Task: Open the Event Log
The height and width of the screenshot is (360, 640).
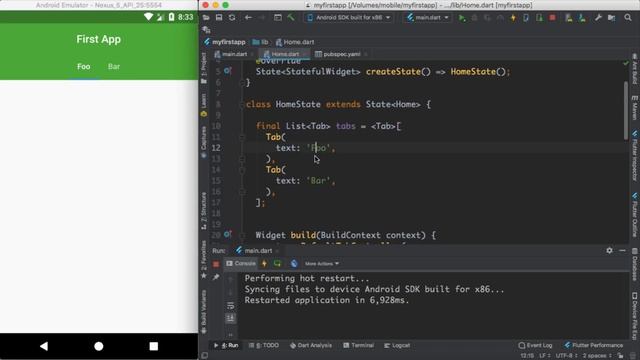Action: point(535,345)
